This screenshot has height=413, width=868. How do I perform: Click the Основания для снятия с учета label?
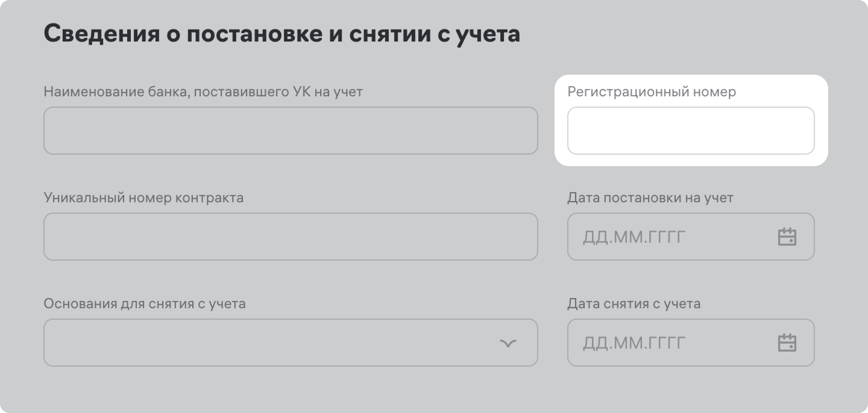point(145,304)
